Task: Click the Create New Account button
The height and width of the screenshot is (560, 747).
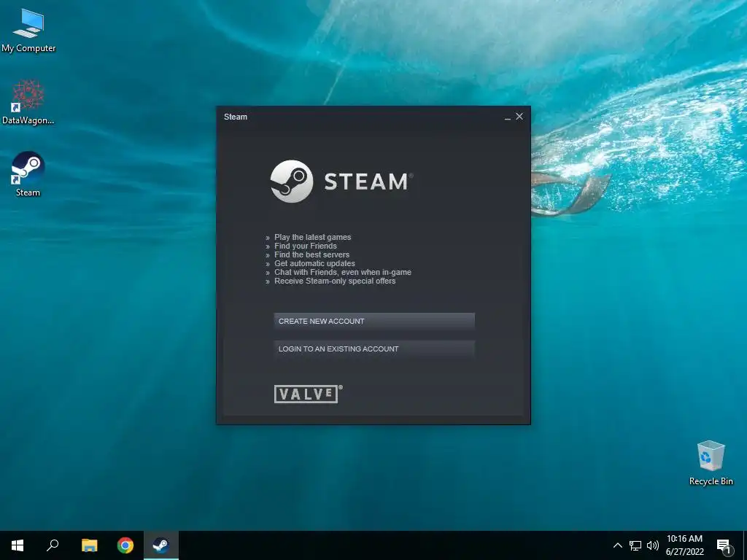Action: [374, 321]
